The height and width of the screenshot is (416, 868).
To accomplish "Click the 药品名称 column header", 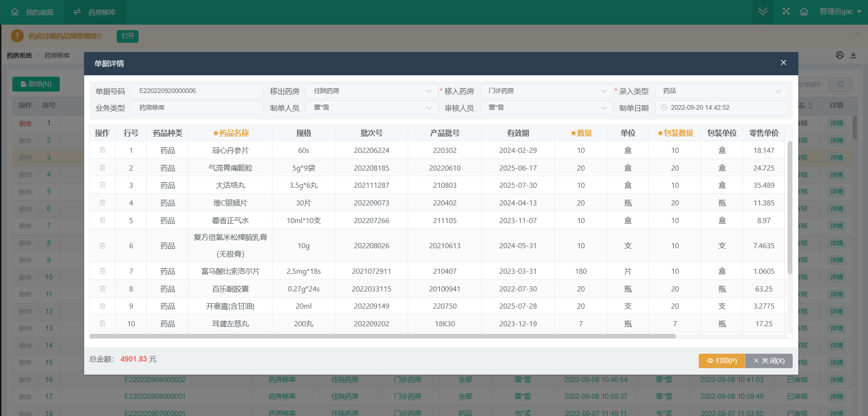I will (231, 133).
